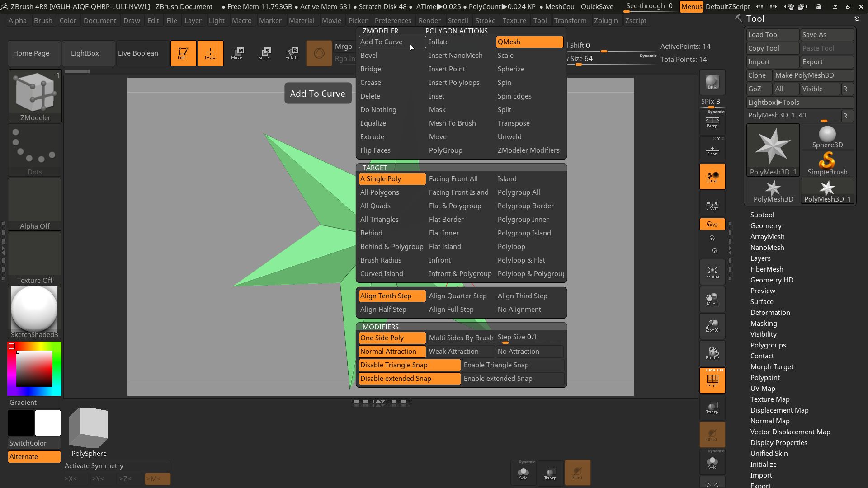Expand the Masking section

click(764, 324)
